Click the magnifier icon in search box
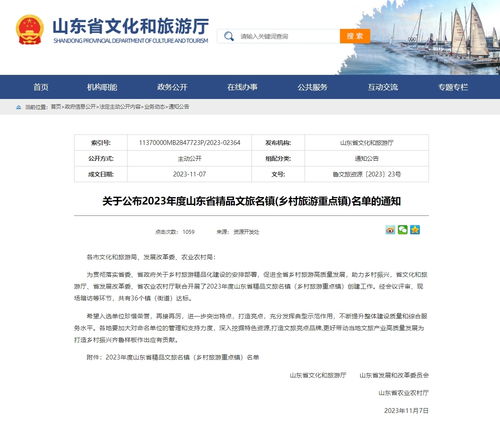Viewport: 500px width, 423px height. tap(229, 36)
